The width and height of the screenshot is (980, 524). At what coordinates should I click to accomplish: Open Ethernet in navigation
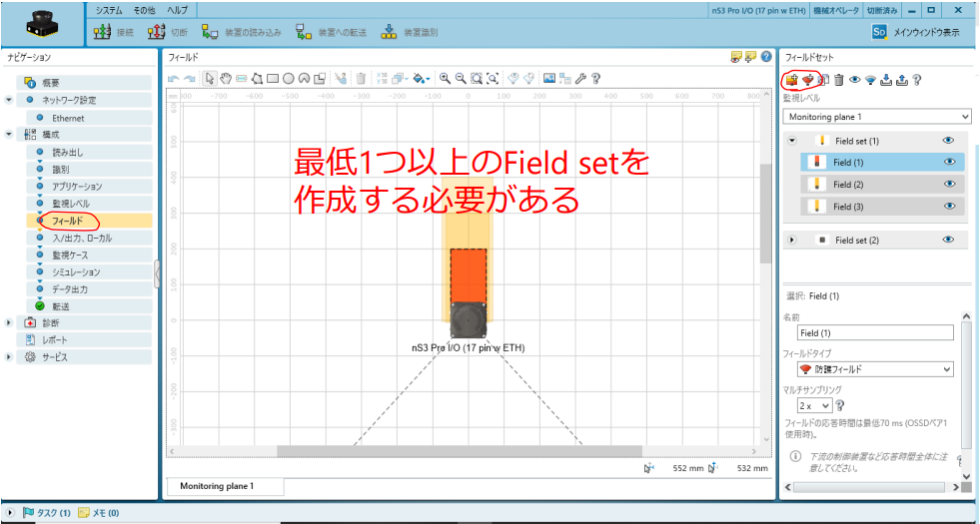tap(89, 118)
